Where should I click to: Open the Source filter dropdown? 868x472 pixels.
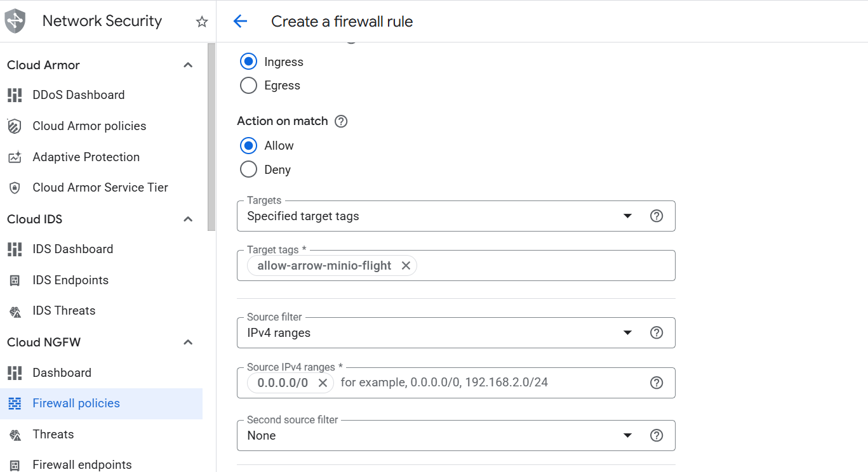(x=627, y=332)
